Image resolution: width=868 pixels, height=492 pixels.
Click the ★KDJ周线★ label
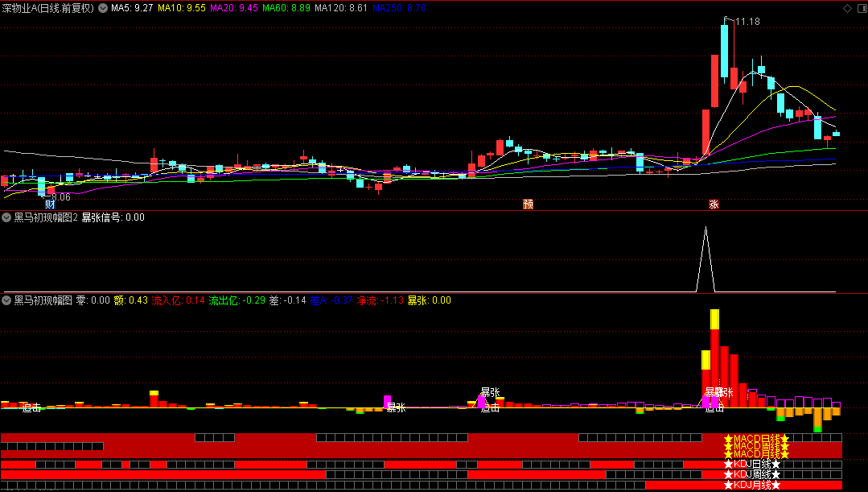point(752,475)
